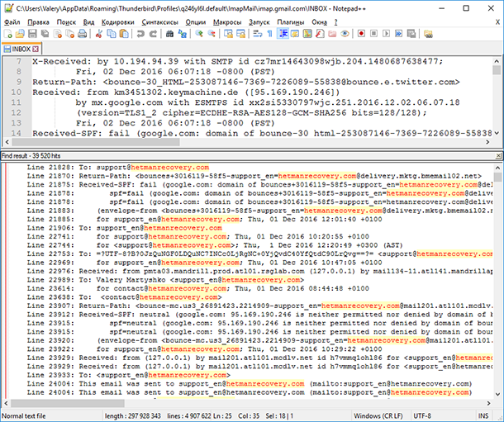
Task: Toggle synchronize vertical scrolling icon
Action: coord(228,34)
